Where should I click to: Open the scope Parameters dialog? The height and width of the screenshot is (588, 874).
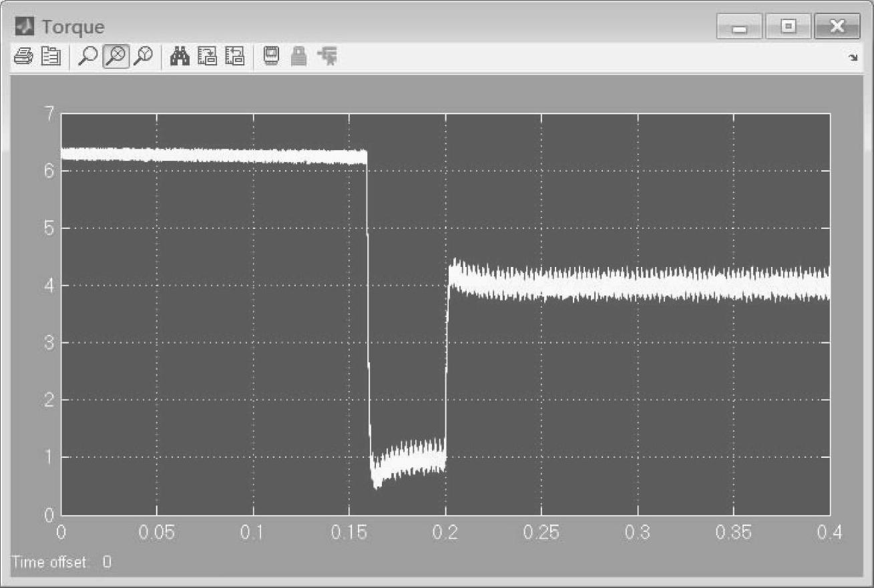click(x=51, y=57)
